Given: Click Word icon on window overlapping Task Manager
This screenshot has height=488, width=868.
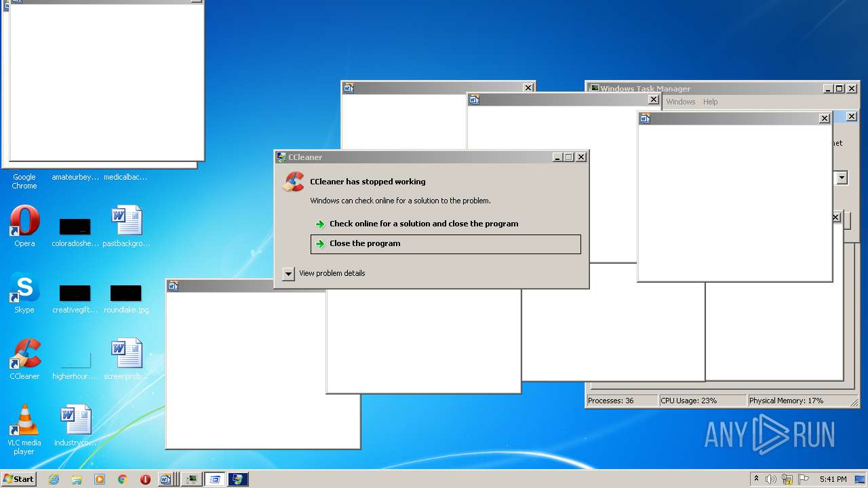Looking at the screenshot, I should [x=645, y=119].
